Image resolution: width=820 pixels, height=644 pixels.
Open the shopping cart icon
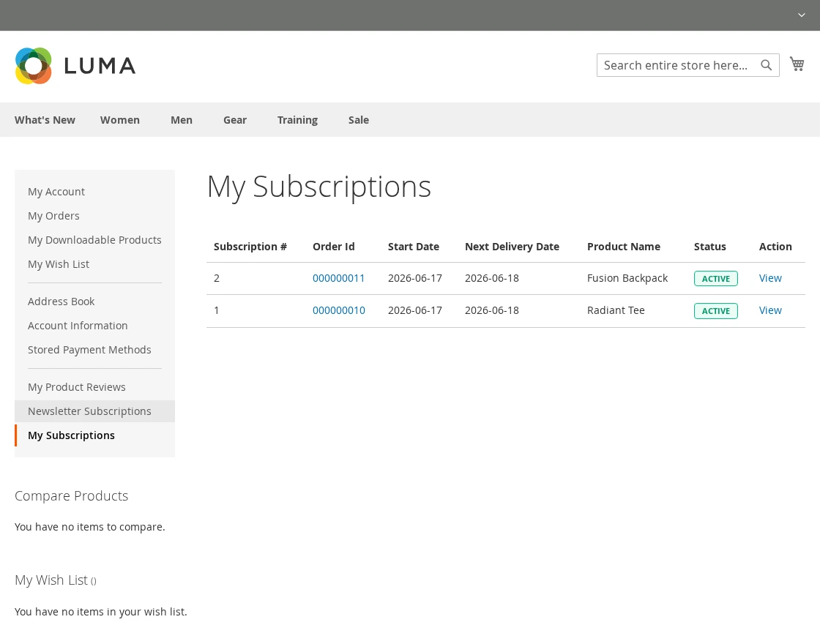pyautogui.click(x=797, y=64)
